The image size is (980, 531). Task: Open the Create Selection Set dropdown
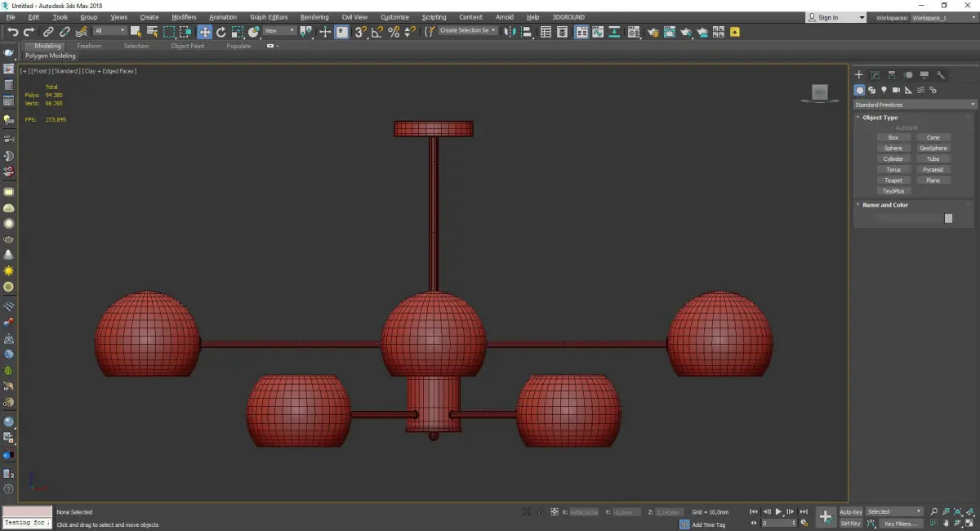pos(468,31)
